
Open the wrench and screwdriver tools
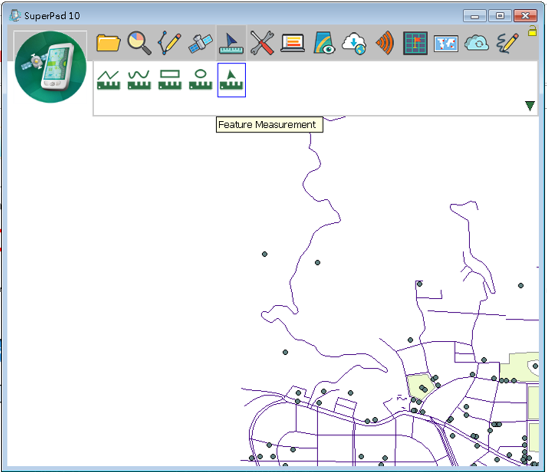pos(262,43)
